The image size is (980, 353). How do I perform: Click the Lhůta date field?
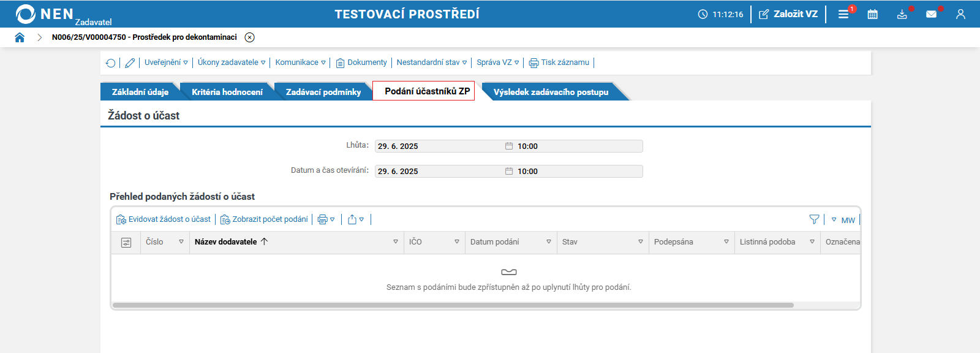(x=439, y=146)
